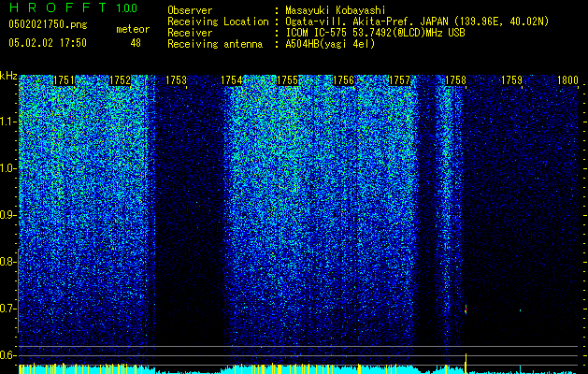Click the 1759 time marker
The width and height of the screenshot is (588, 374).
(x=511, y=80)
